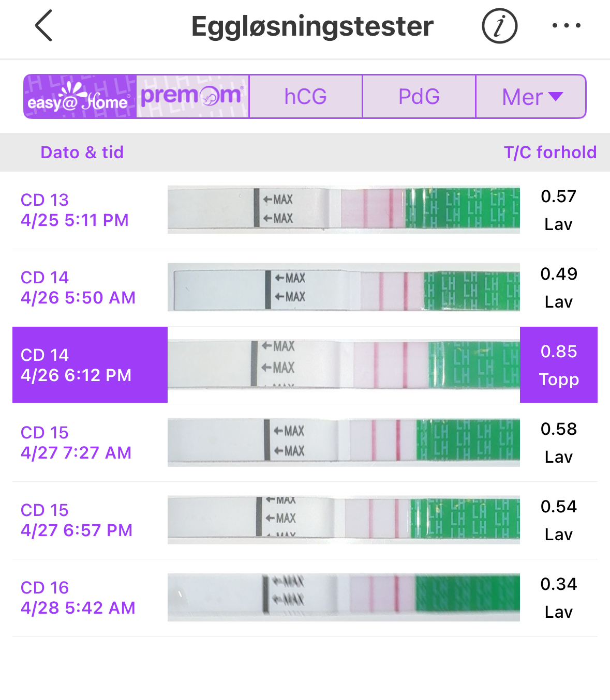Expand the Mer dropdown

531,97
